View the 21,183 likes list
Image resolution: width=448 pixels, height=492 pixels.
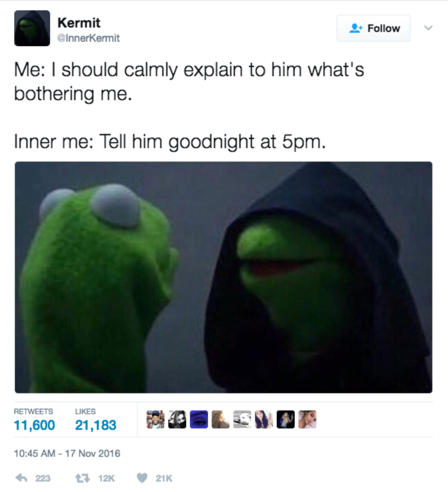tap(96, 421)
